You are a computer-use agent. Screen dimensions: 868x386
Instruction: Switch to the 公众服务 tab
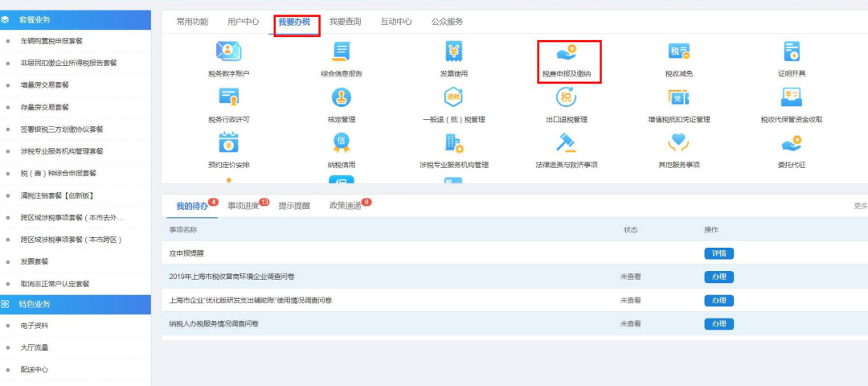point(448,22)
